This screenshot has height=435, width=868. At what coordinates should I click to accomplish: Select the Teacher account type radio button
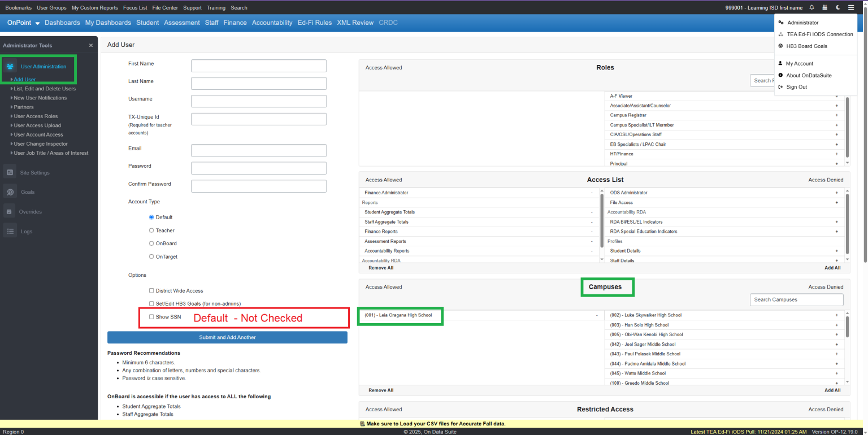pos(151,230)
